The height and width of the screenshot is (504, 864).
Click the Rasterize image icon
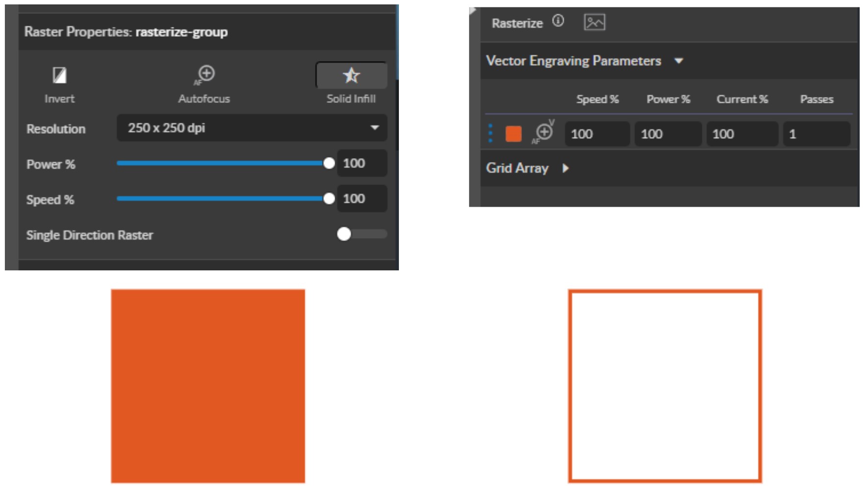[594, 23]
